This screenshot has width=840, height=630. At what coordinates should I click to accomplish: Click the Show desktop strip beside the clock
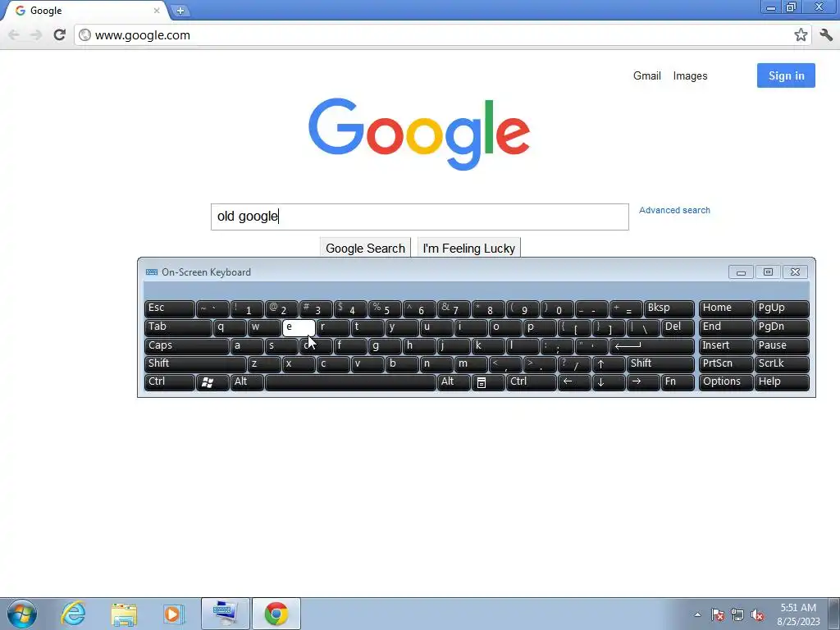point(834,614)
